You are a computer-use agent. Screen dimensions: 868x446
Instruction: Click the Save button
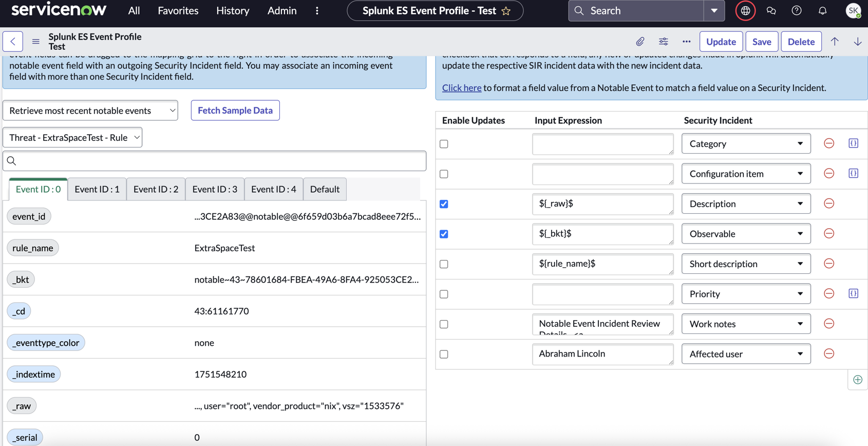tap(762, 42)
